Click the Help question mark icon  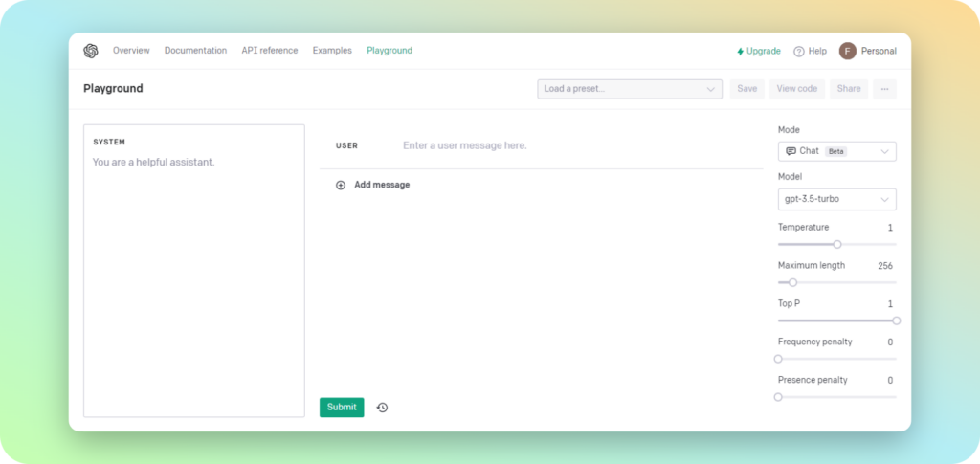coord(798,52)
